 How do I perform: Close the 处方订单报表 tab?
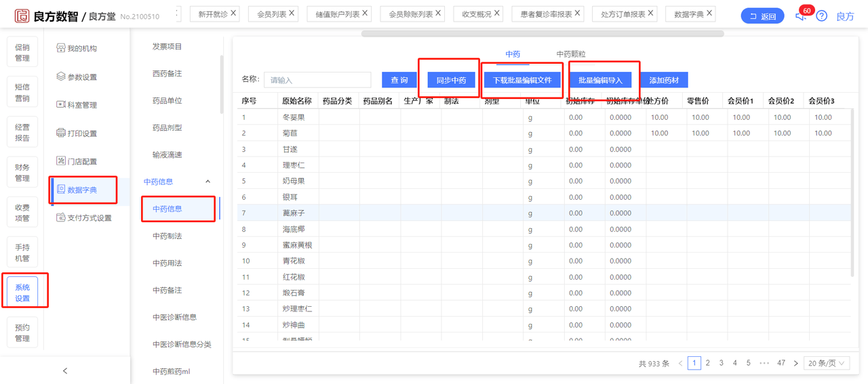click(651, 13)
